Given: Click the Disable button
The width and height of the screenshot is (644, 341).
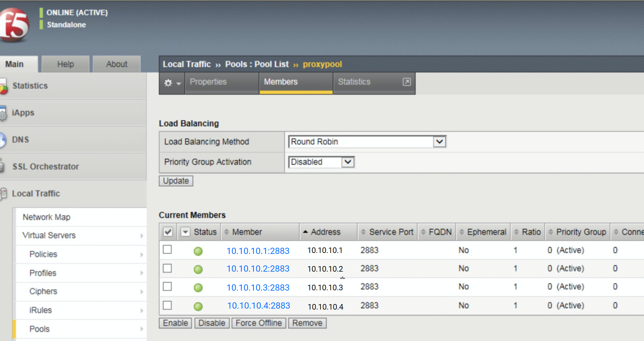Looking at the screenshot, I should (212, 323).
